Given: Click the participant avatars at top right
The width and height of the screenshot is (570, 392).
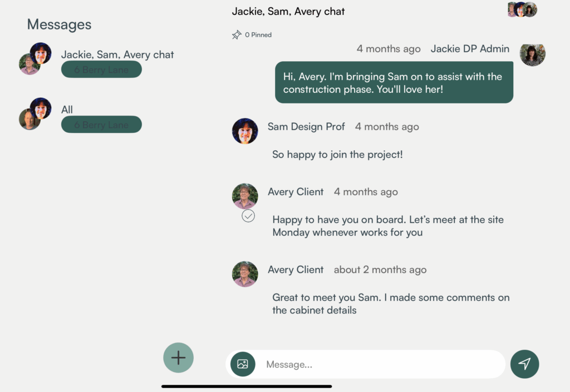Looking at the screenshot, I should click(522, 9).
